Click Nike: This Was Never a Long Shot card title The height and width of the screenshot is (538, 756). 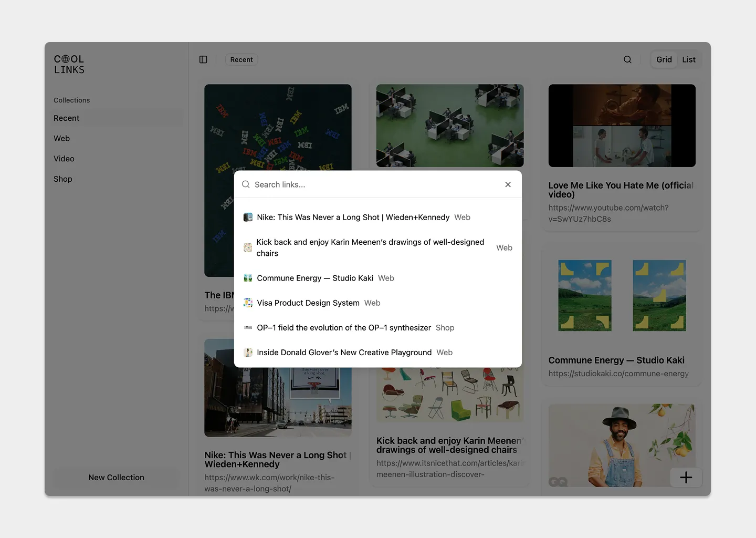(278, 460)
